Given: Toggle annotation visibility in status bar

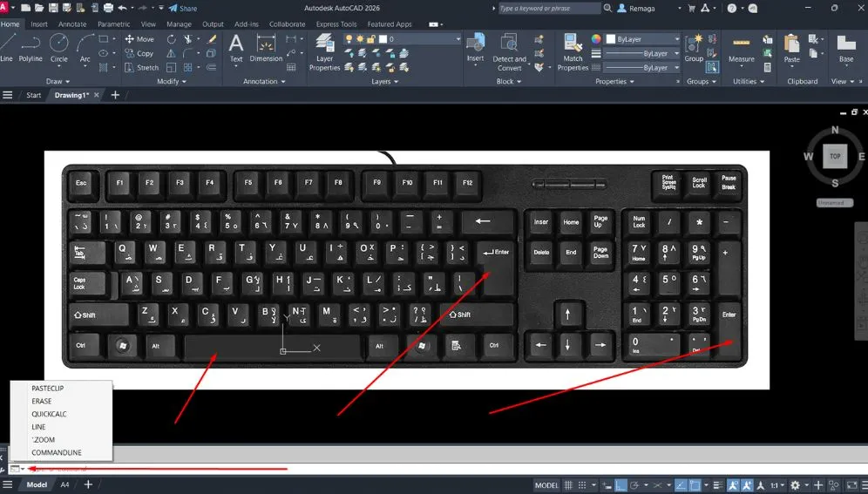Looking at the screenshot, I should click(x=733, y=485).
